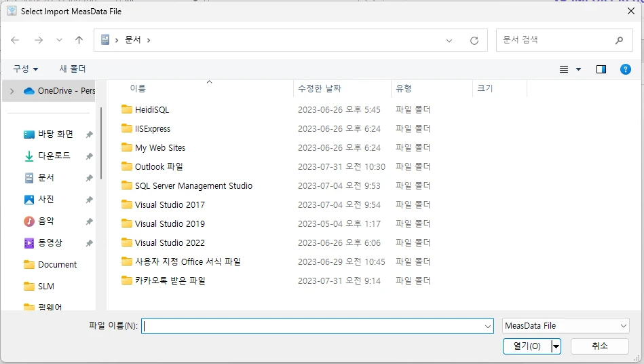
Task: Go forward with the right arrow
Action: click(x=39, y=40)
